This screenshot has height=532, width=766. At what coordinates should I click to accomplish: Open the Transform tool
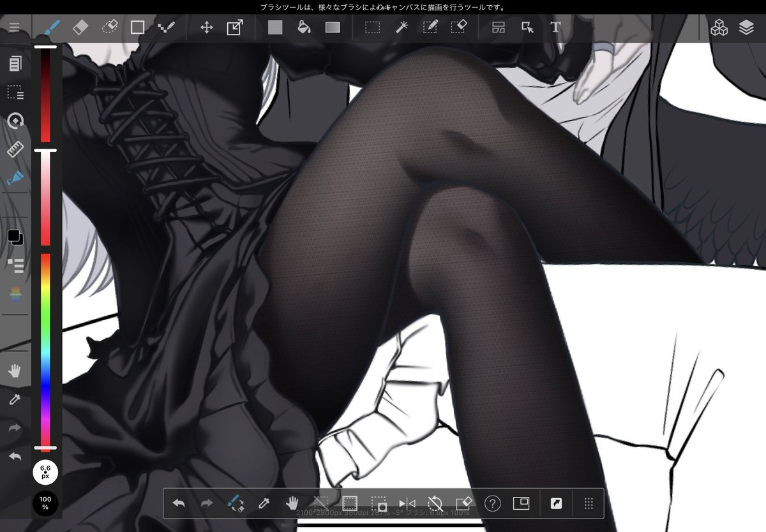point(235,27)
